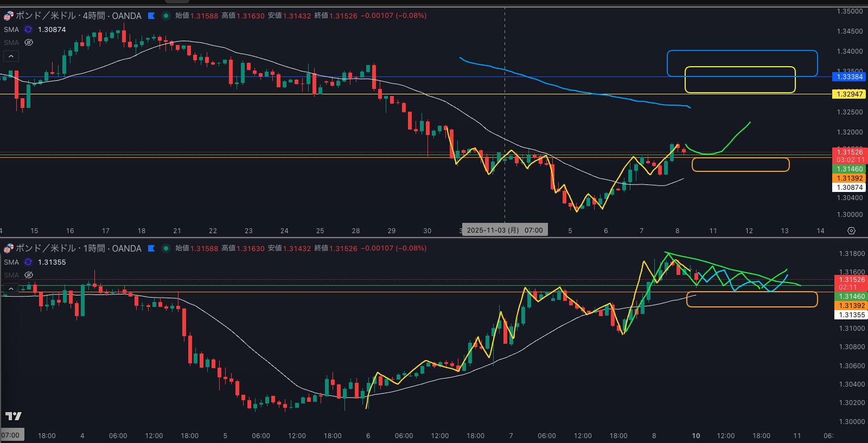Click the flag icon in 1-hour chart header

(x=151, y=248)
